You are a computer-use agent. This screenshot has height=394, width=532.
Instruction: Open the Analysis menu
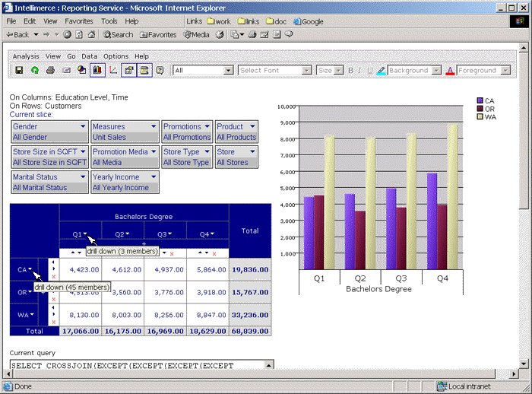click(26, 56)
